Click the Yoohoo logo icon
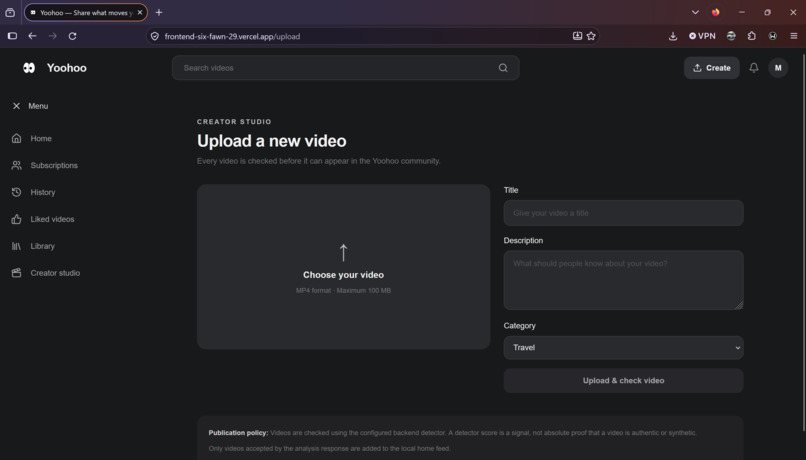The width and height of the screenshot is (806, 460). coord(29,68)
